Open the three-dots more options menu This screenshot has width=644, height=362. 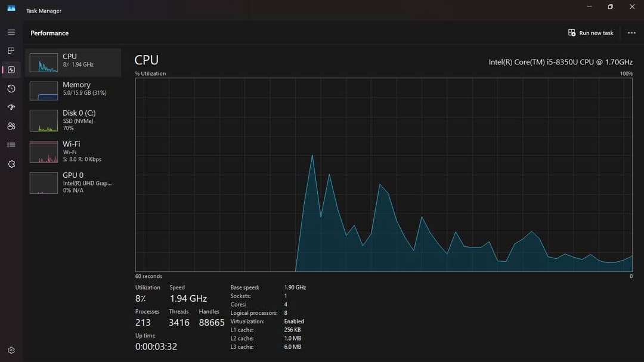point(631,33)
